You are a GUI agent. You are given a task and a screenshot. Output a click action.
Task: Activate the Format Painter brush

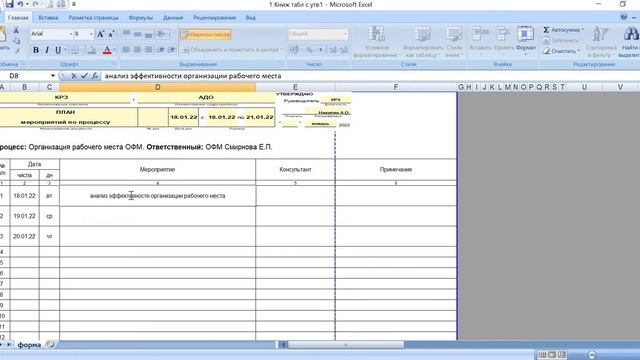(16, 51)
